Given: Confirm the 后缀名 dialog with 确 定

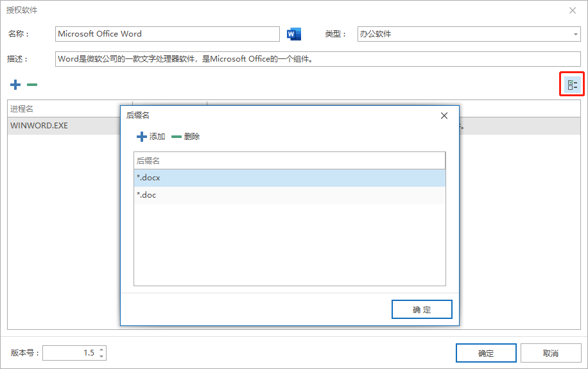Looking at the screenshot, I should [x=422, y=309].
